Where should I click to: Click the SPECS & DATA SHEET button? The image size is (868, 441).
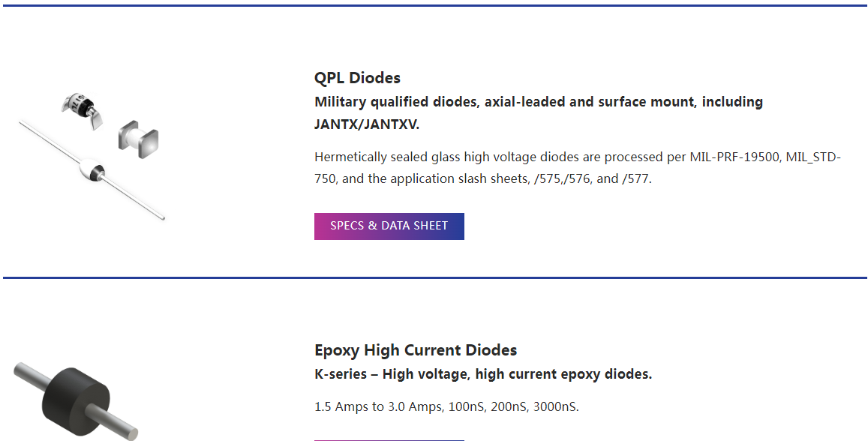pyautogui.click(x=389, y=226)
